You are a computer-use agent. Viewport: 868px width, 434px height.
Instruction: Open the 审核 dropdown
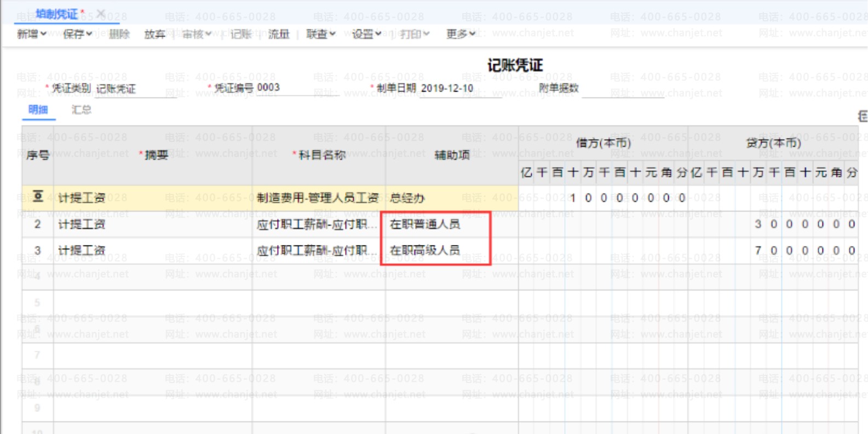coord(197,34)
